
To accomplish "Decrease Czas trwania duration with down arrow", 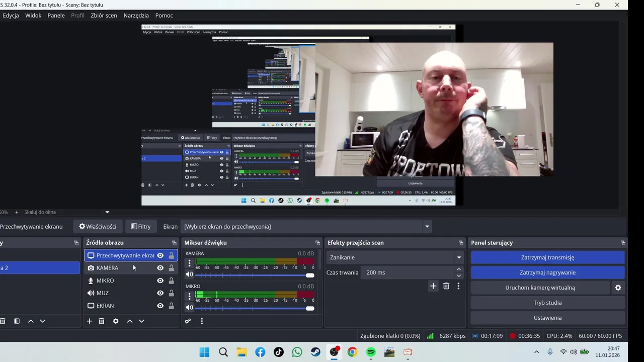I will coord(458,276).
